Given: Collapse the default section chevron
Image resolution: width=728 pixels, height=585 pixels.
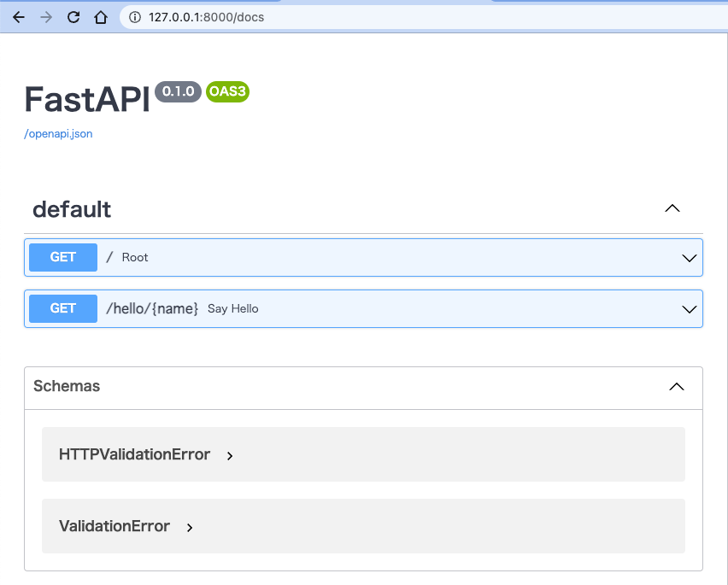Looking at the screenshot, I should pos(672,208).
